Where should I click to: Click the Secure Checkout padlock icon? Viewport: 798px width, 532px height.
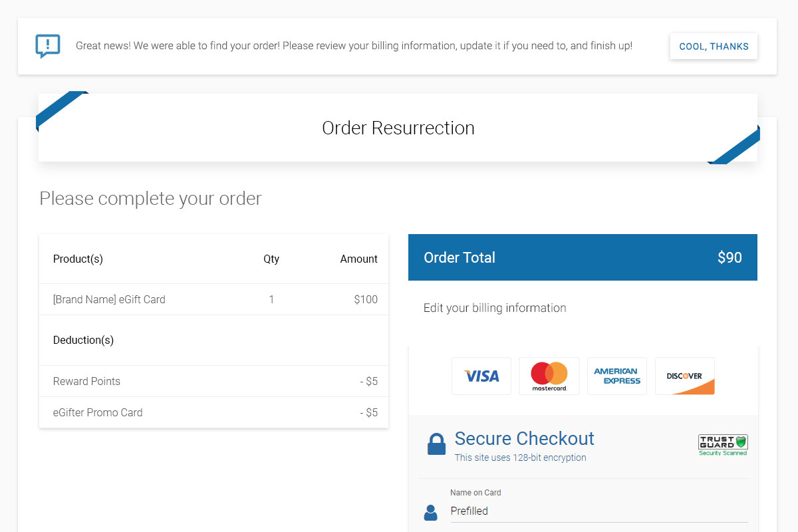(x=436, y=444)
